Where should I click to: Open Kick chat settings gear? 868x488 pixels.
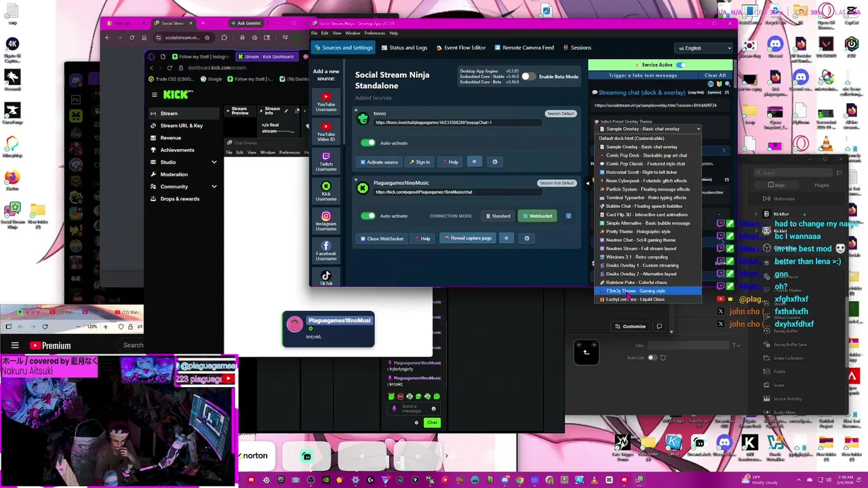(416, 422)
